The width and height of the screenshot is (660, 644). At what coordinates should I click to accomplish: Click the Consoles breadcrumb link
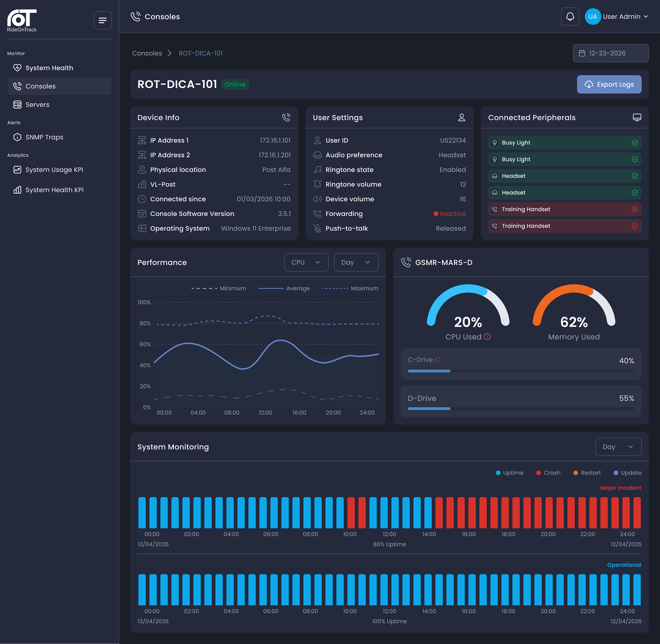[147, 53]
